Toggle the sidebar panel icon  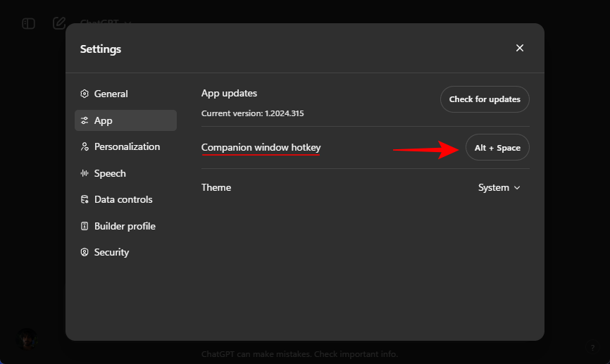coord(28,23)
